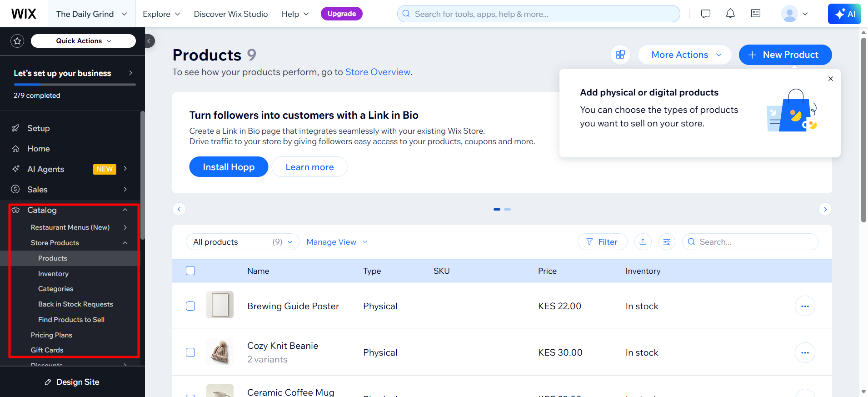Open Inventory in the sidebar
This screenshot has height=397, width=868.
pyautogui.click(x=53, y=274)
